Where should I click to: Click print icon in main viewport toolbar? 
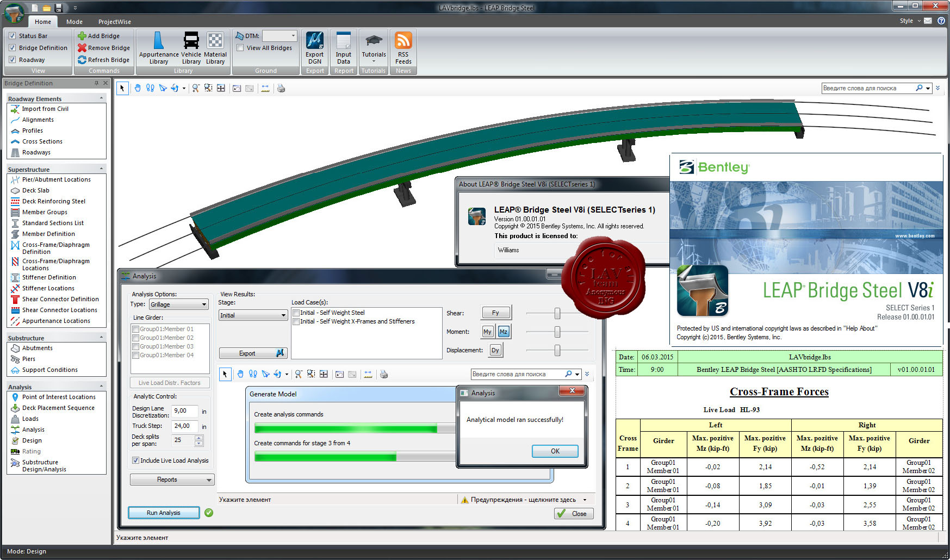[x=281, y=88]
